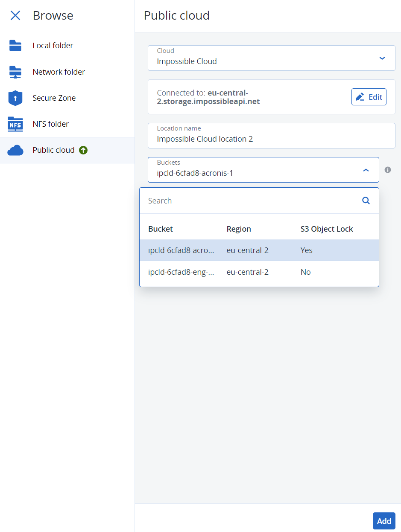
Task: Select the bucket with S3 Object Lock enabled
Action: pyautogui.click(x=214, y=250)
